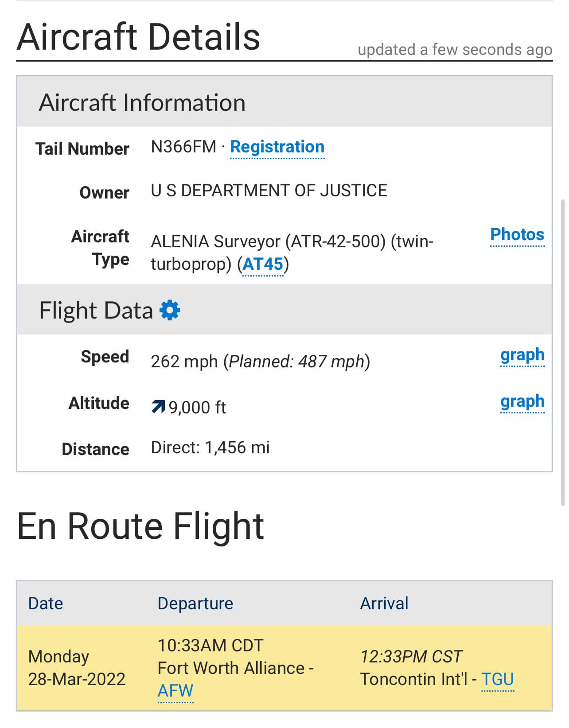Viewport: 569px width, 728px height.
Task: Click the page scrollbar on right edge
Action: tap(563, 352)
